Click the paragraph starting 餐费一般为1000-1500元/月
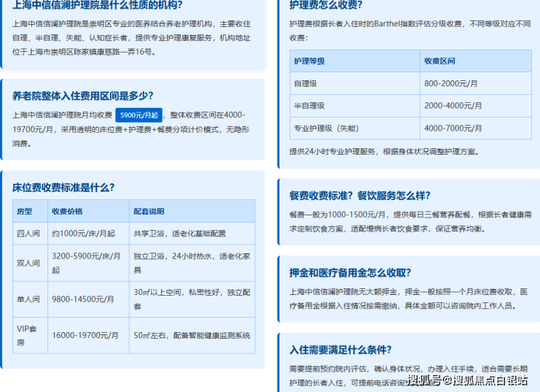The width and height of the screenshot is (540, 392). click(x=411, y=222)
